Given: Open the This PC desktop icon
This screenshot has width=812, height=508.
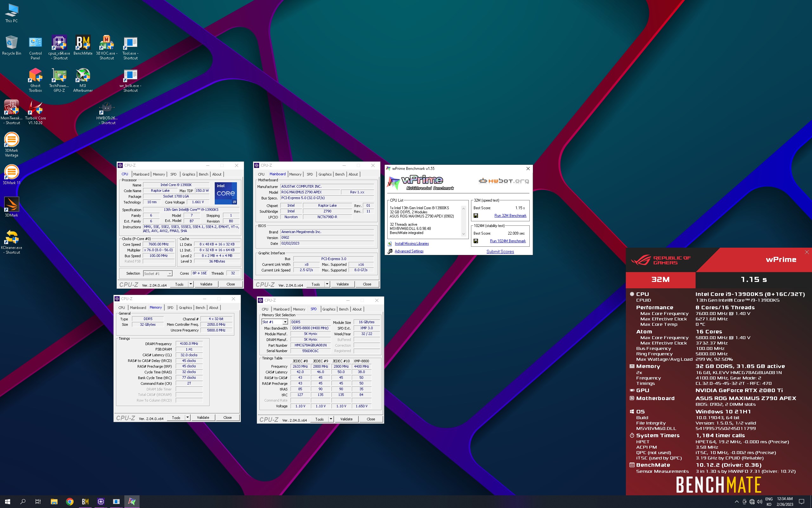Looking at the screenshot, I should click(x=11, y=13).
